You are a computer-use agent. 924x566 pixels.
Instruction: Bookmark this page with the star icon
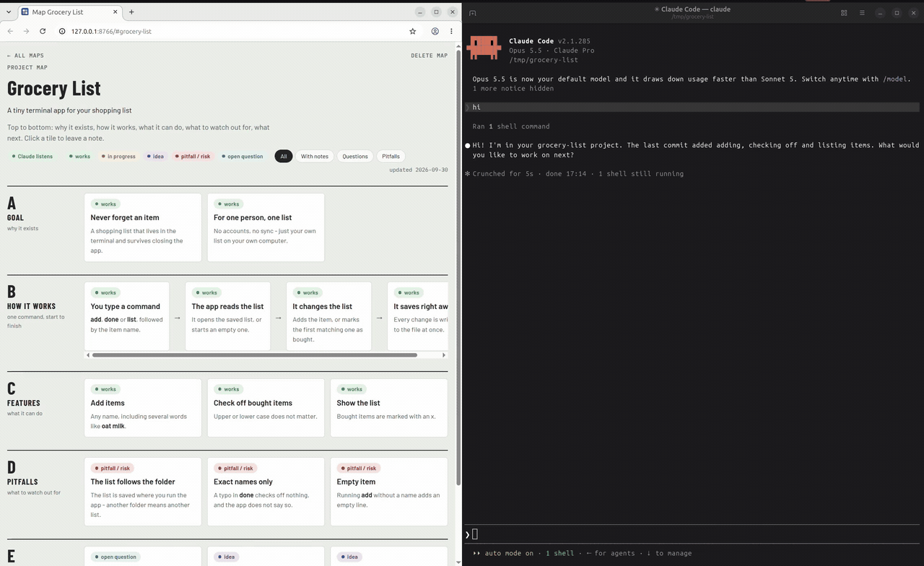click(x=413, y=31)
